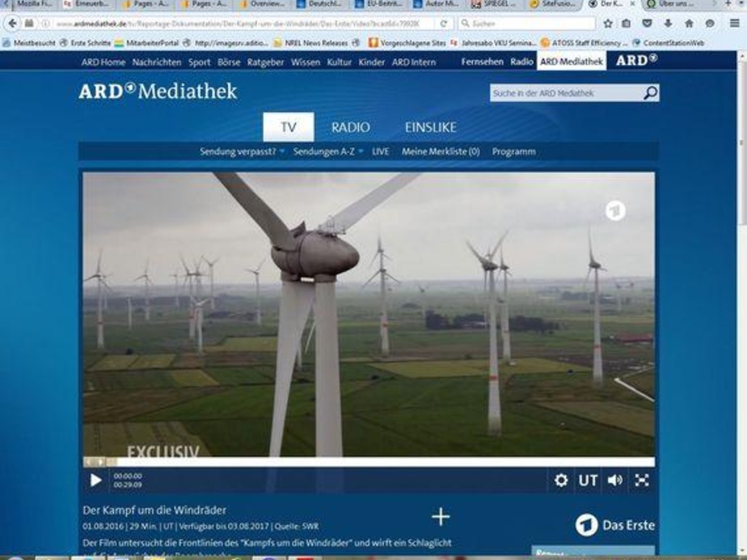Screen dimensions: 747x560
Task: Click the Mediathek search magnifier icon
Action: coord(650,93)
